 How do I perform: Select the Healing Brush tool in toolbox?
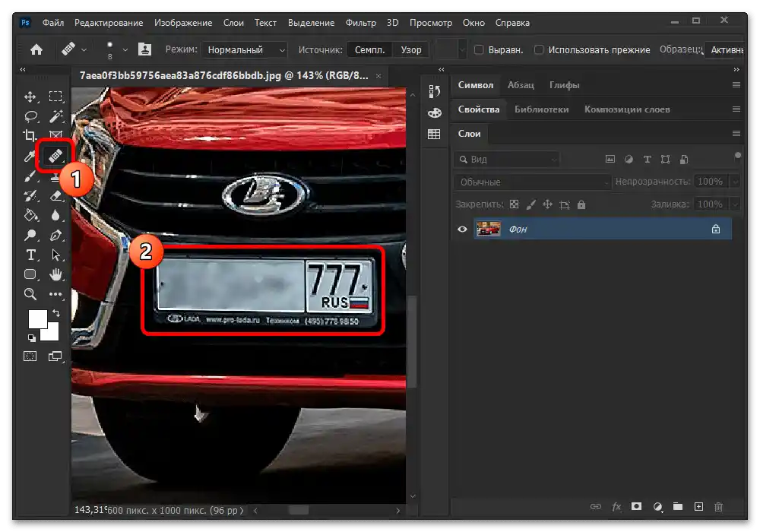(x=55, y=156)
